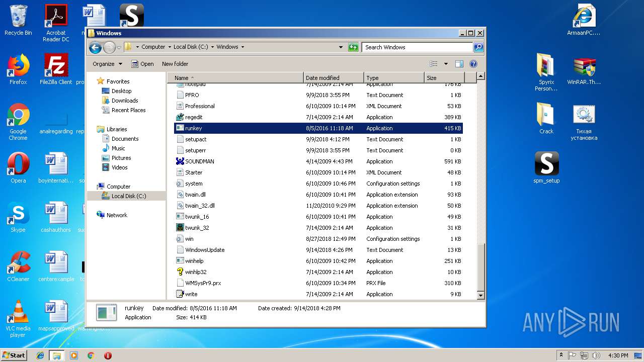Select the WMSysPr9.prx file
This screenshot has width=644, height=362.
[x=318, y=283]
